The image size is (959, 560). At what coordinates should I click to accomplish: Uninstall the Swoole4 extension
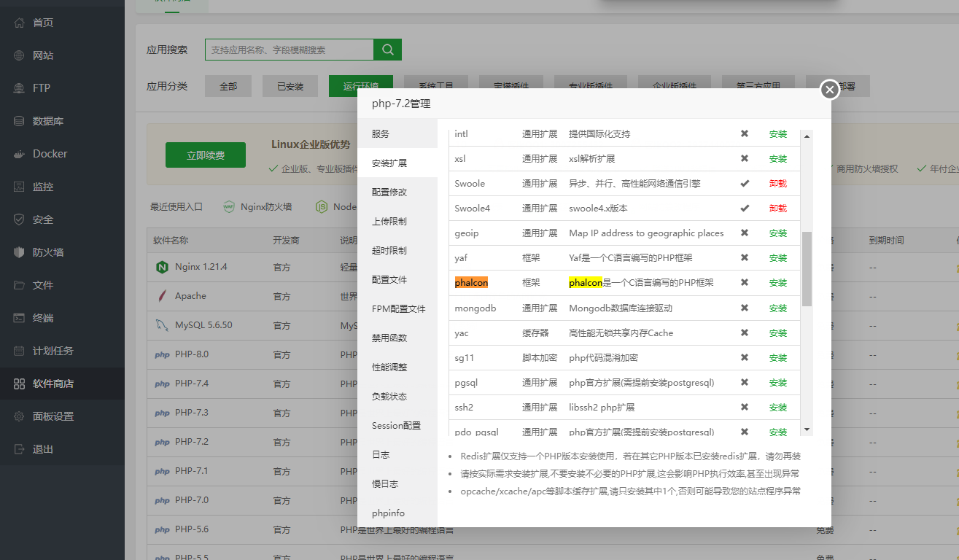click(x=778, y=209)
